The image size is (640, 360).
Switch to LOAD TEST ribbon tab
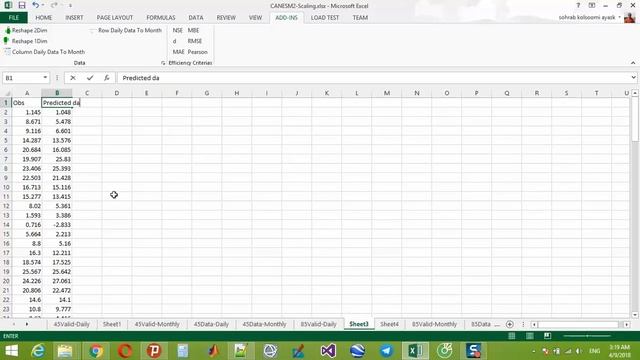click(x=325, y=18)
